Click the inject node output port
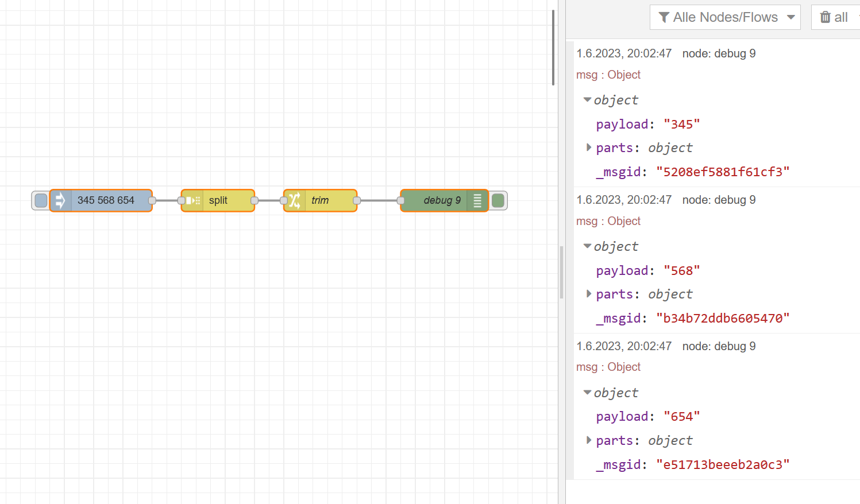The width and height of the screenshot is (860, 504). click(152, 200)
